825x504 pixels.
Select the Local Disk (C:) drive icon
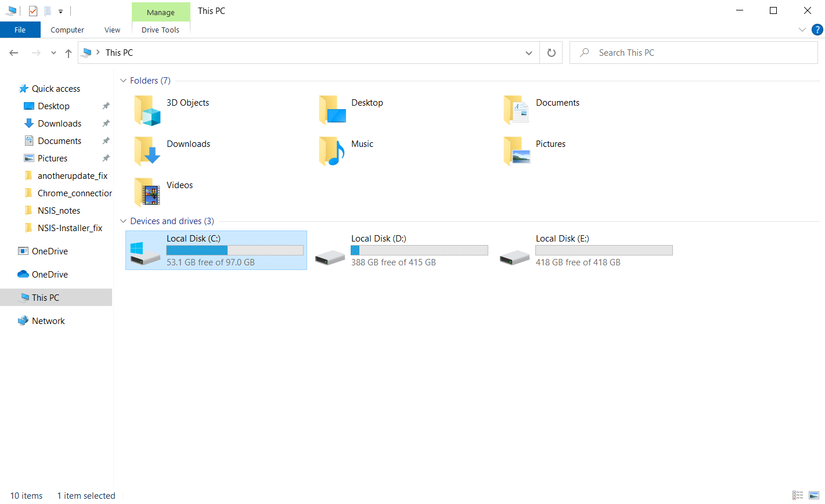pyautogui.click(x=145, y=254)
